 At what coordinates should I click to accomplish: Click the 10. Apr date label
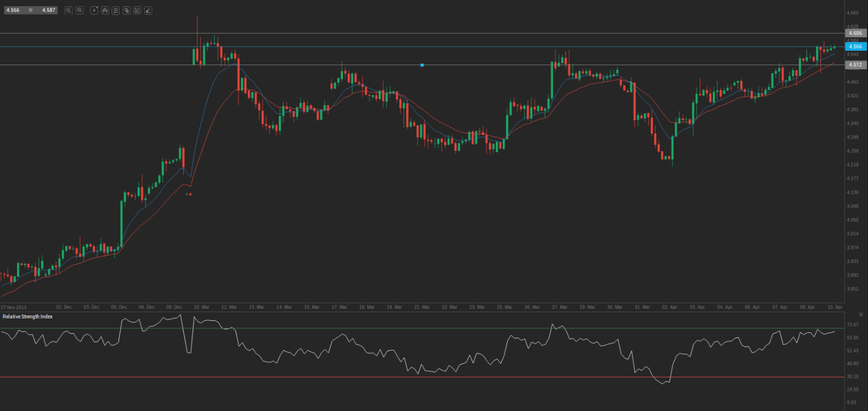click(x=835, y=307)
